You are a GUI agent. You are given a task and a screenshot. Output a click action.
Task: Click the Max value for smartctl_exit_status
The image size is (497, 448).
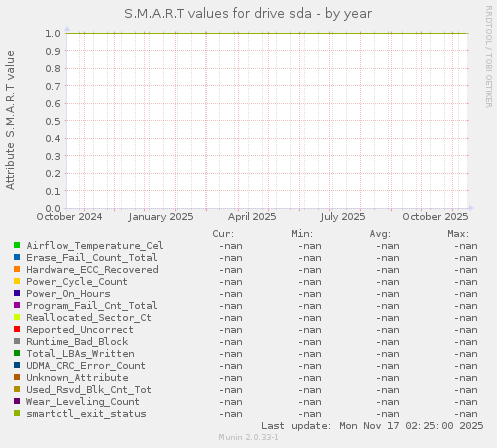point(466,414)
